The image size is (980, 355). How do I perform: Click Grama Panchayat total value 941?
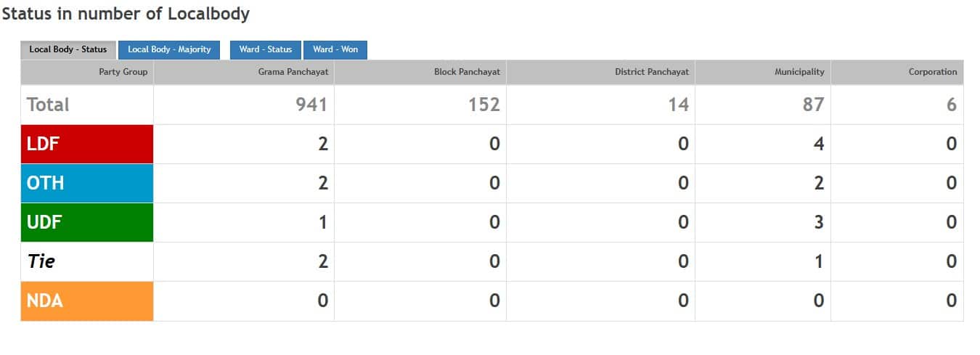click(311, 105)
